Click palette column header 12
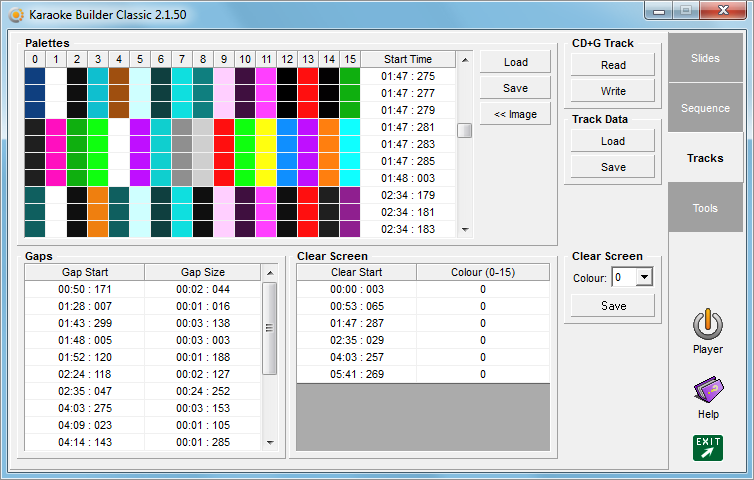 tap(287, 59)
